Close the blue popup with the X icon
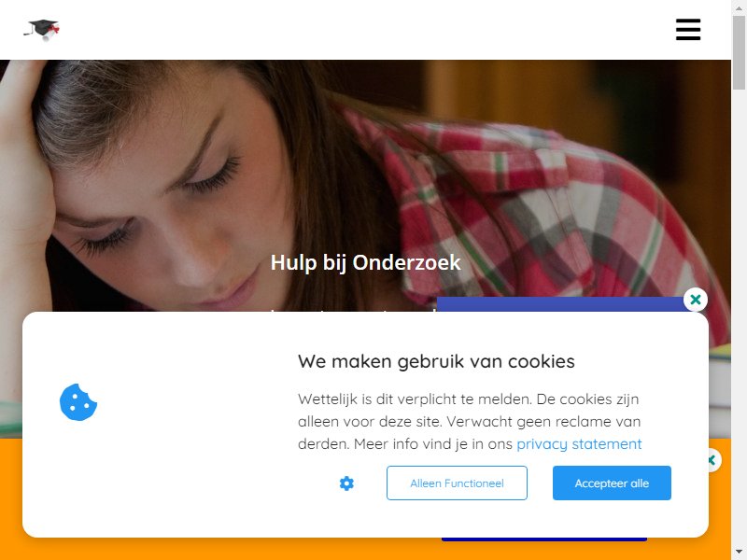The width and height of the screenshot is (747, 560). [x=695, y=300]
